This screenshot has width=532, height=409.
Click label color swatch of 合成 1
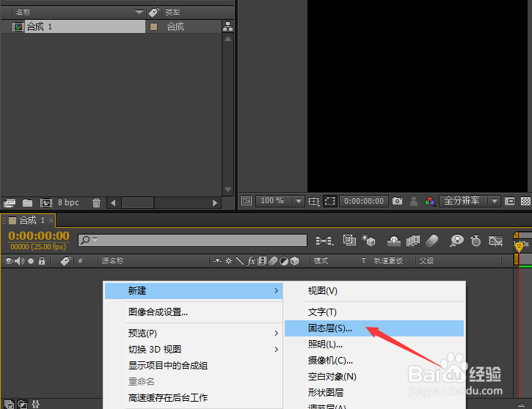click(153, 26)
